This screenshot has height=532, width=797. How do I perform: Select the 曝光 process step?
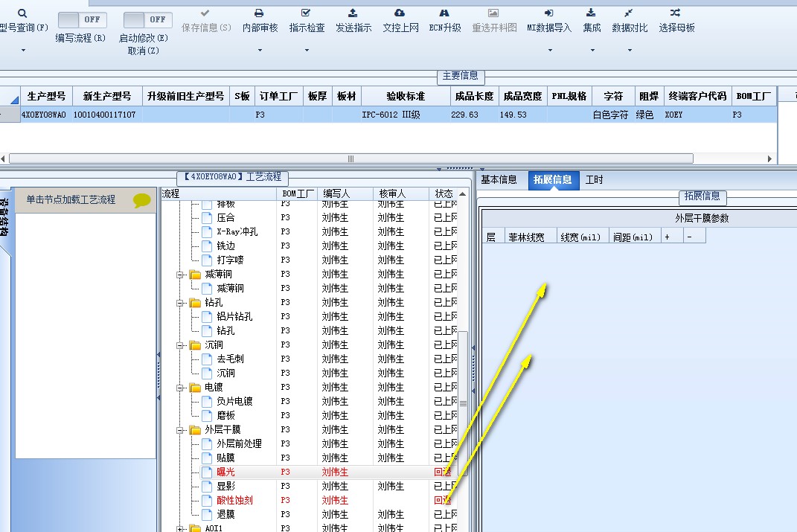(225, 472)
